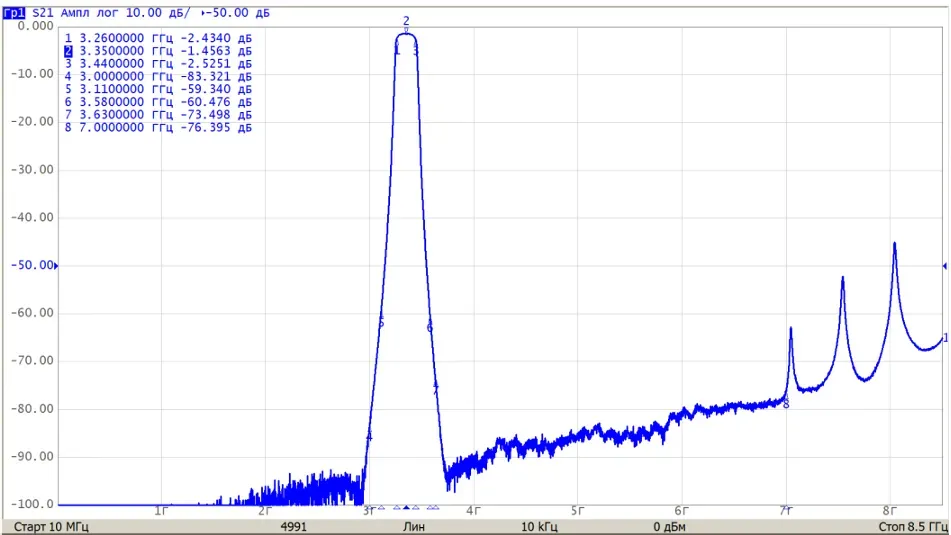Click the Лин sweep type field
951x535 pixels.
coord(414,527)
